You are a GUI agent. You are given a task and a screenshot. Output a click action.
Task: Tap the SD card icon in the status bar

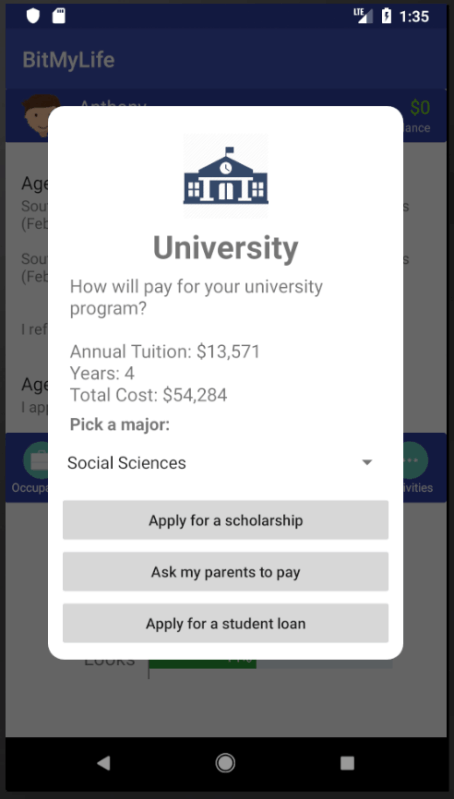[x=59, y=16]
